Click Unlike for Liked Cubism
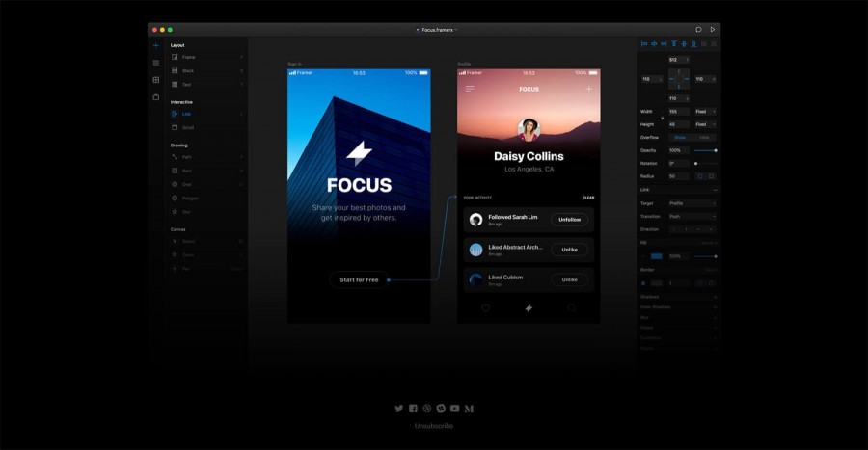 570,279
